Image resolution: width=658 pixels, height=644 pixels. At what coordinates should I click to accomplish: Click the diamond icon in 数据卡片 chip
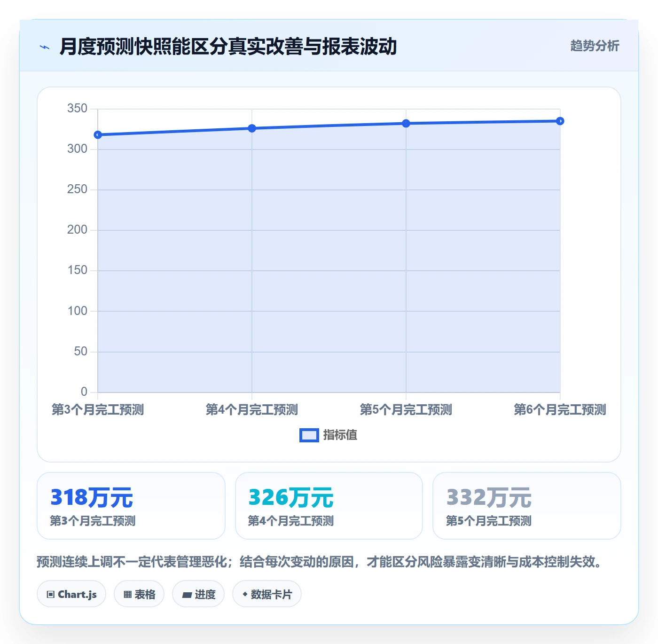click(245, 595)
